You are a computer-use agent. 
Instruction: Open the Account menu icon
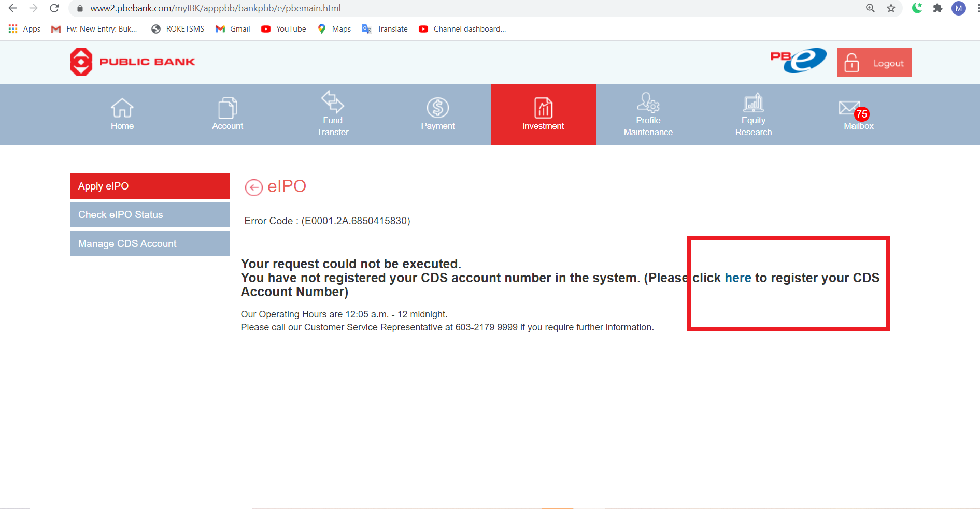227,108
